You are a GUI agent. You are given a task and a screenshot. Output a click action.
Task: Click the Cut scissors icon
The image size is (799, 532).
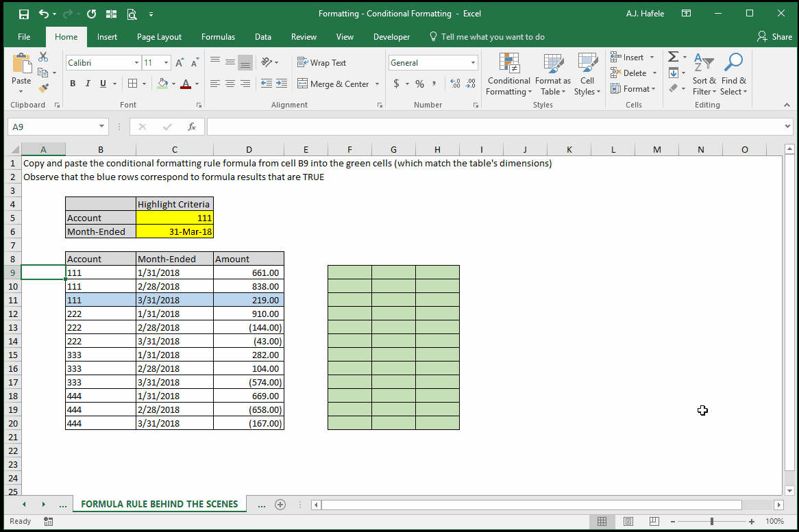point(43,57)
